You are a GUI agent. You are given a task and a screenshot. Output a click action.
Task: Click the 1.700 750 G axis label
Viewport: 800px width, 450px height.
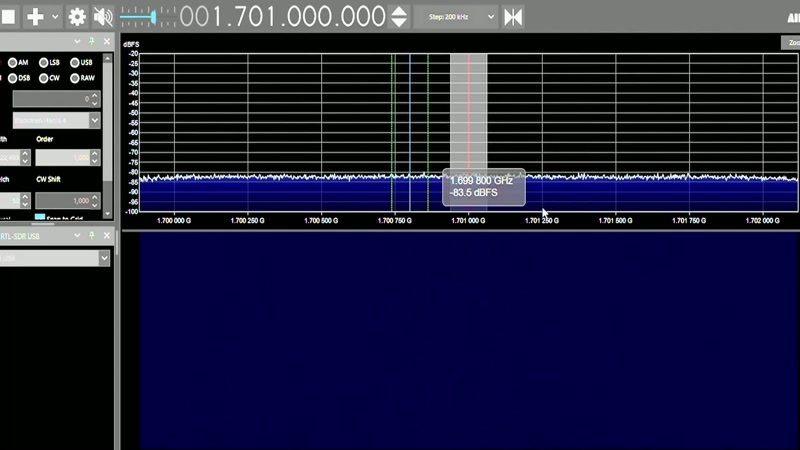coord(394,221)
